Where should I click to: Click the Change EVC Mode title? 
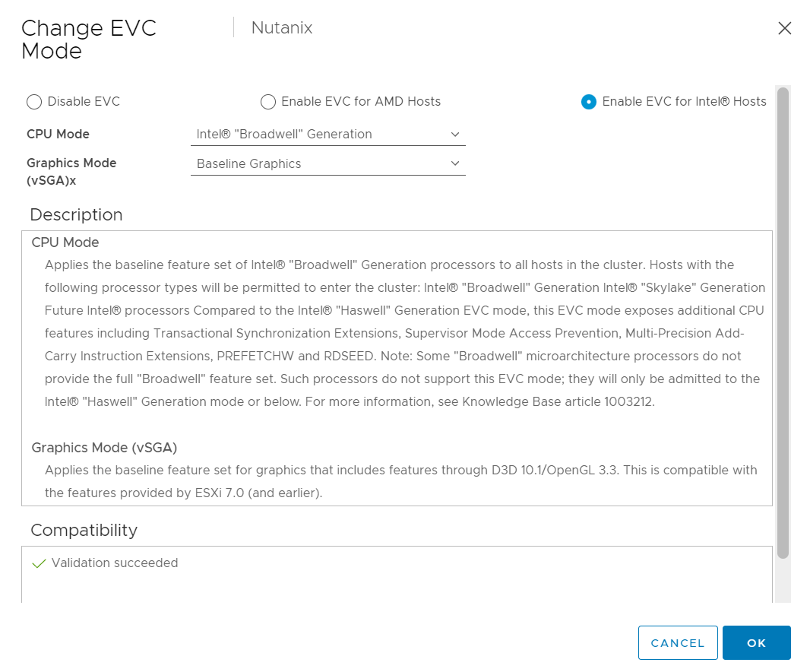88,40
